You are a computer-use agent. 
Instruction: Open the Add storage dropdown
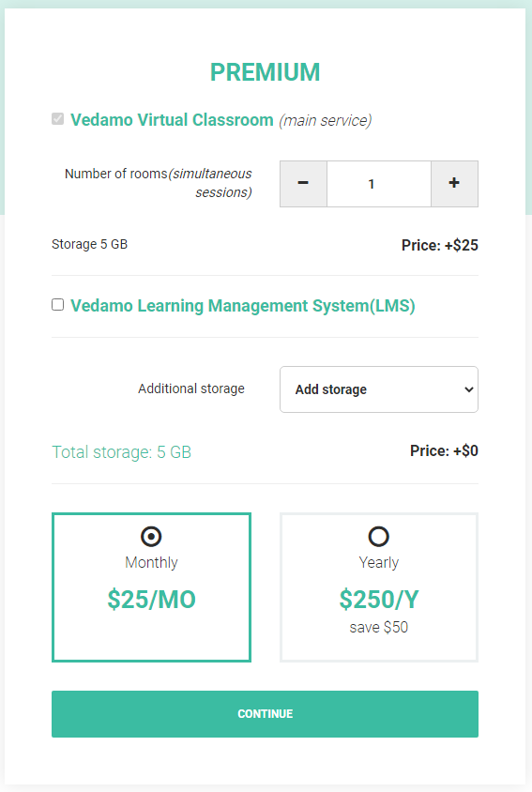(x=379, y=389)
